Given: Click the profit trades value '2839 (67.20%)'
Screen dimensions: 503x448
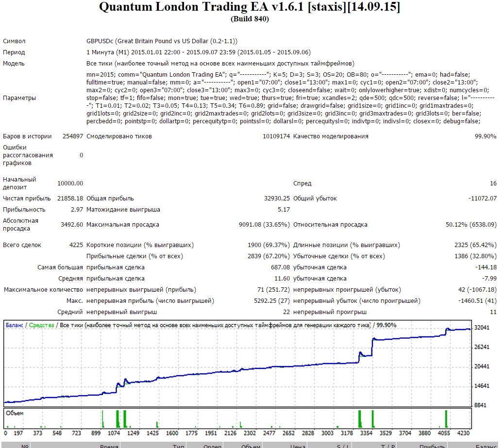Looking at the screenshot, I should pyautogui.click(x=269, y=256).
